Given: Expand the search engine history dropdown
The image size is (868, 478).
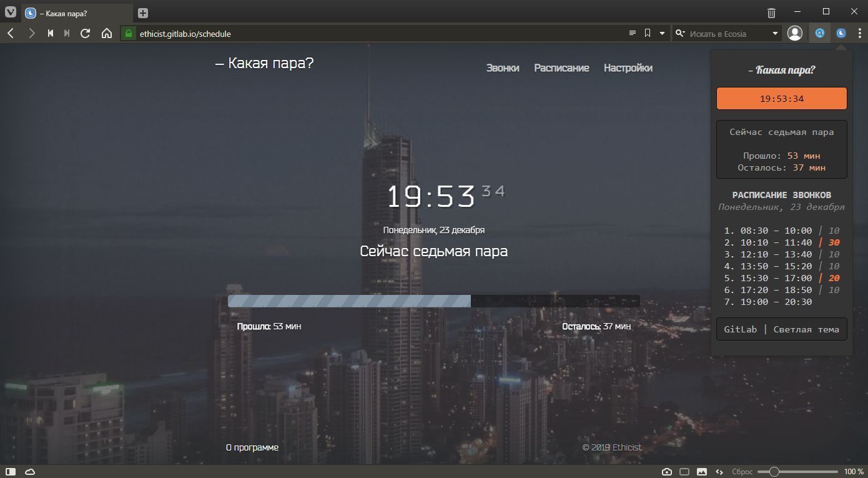Looking at the screenshot, I should [x=776, y=34].
